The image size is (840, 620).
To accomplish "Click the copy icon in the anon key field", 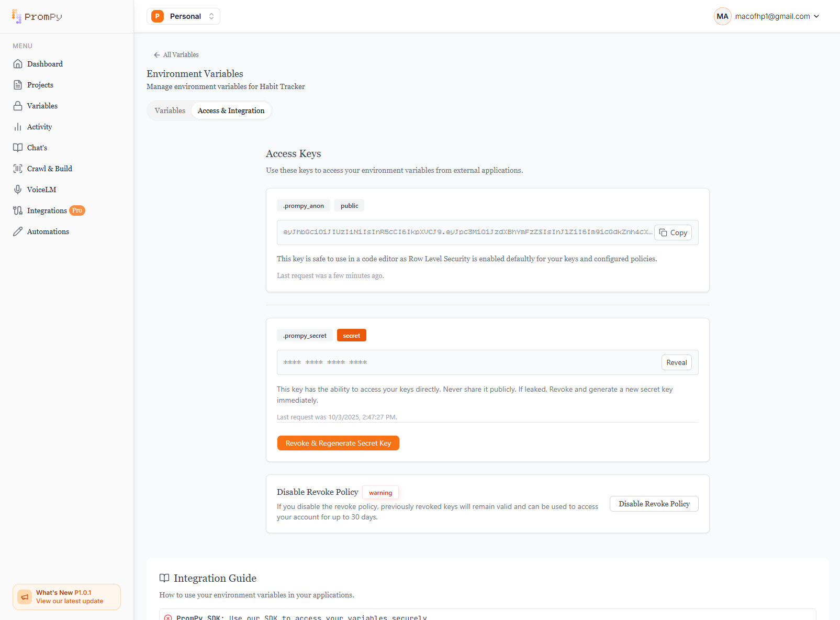I will click(663, 233).
